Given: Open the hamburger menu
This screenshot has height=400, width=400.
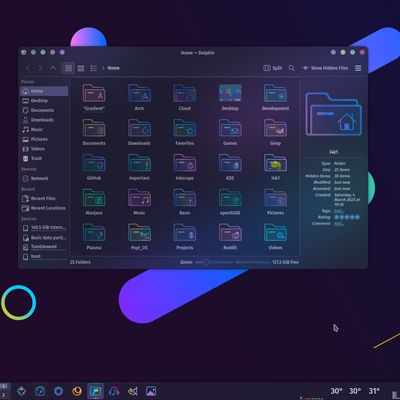Looking at the screenshot, I should pos(358,68).
